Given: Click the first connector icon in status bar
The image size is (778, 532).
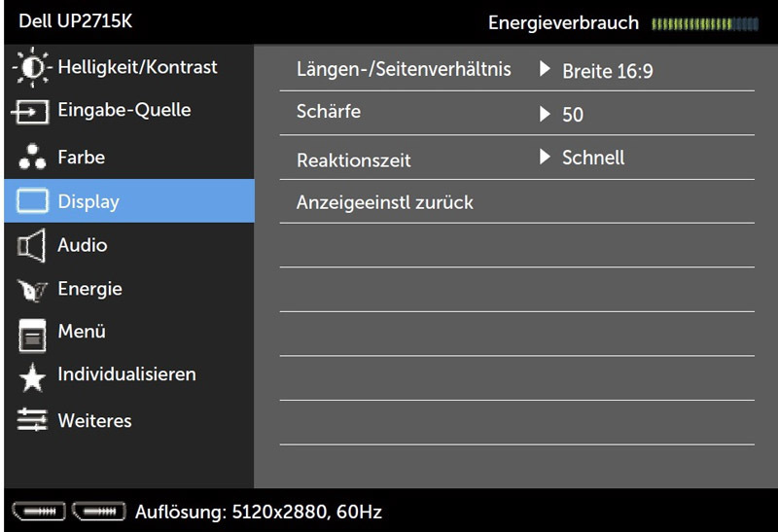Looking at the screenshot, I should coord(39,512).
